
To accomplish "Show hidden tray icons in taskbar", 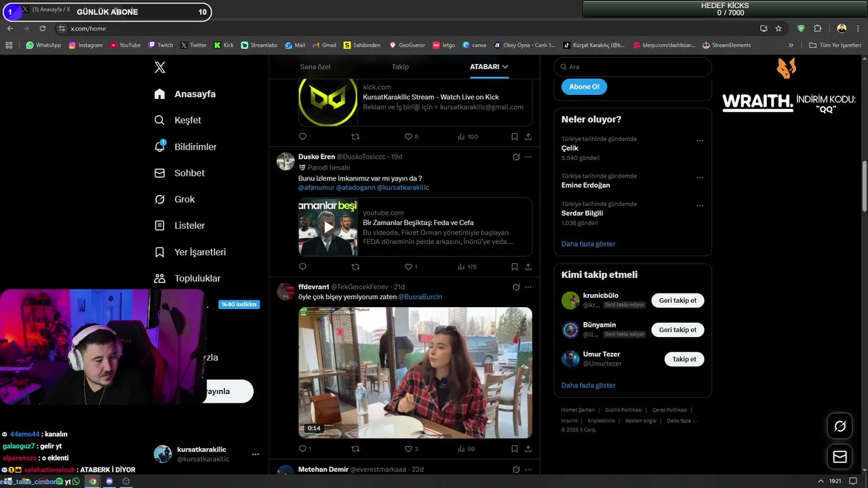I will [821, 481].
